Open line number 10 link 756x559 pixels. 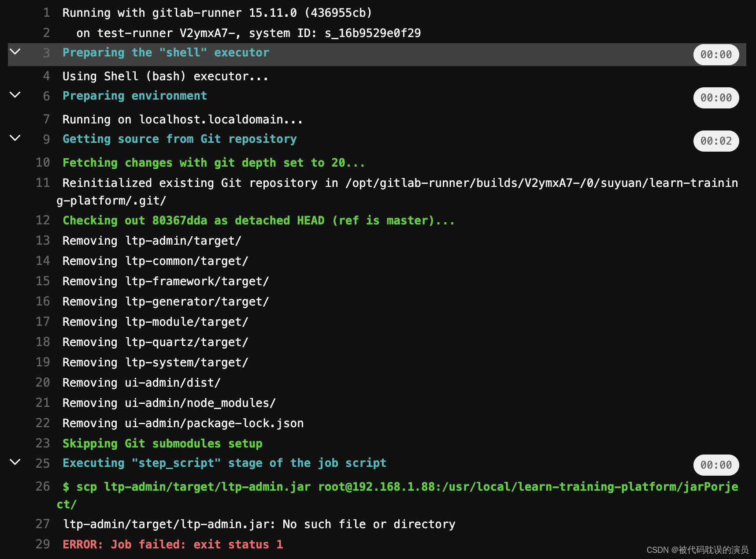[43, 163]
